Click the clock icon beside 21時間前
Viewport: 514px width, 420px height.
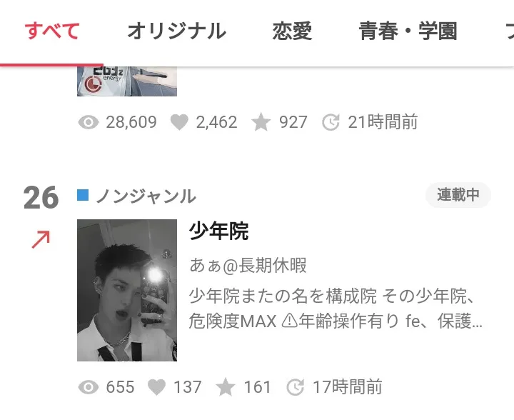(x=331, y=122)
